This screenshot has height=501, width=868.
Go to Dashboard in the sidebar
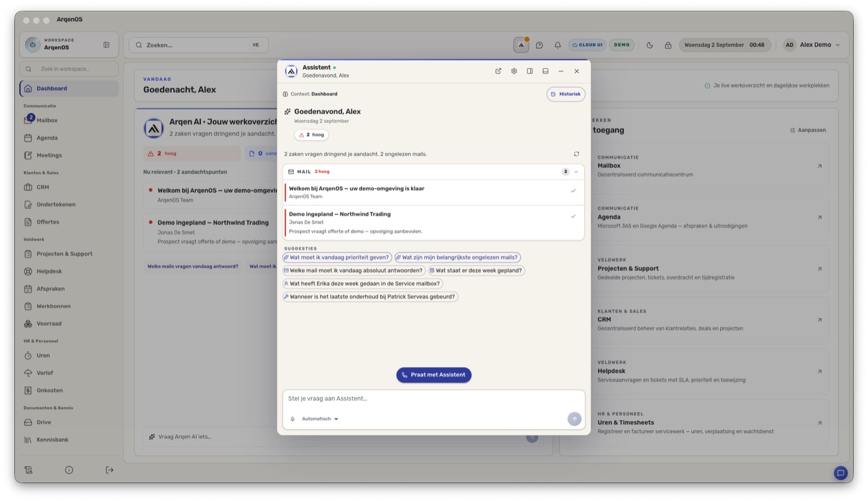[x=69, y=89]
